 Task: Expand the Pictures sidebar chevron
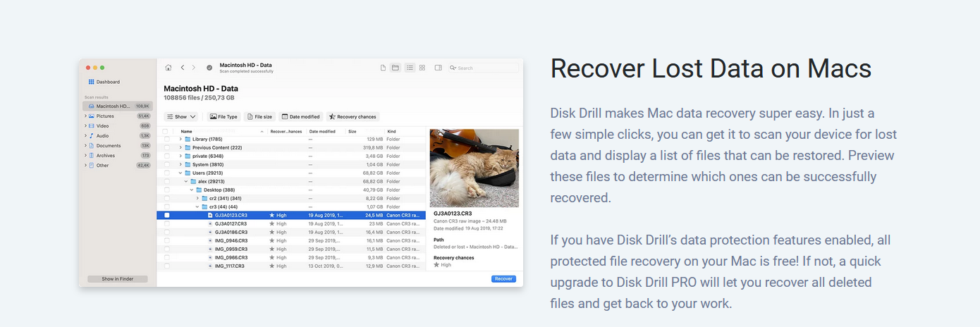click(85, 116)
